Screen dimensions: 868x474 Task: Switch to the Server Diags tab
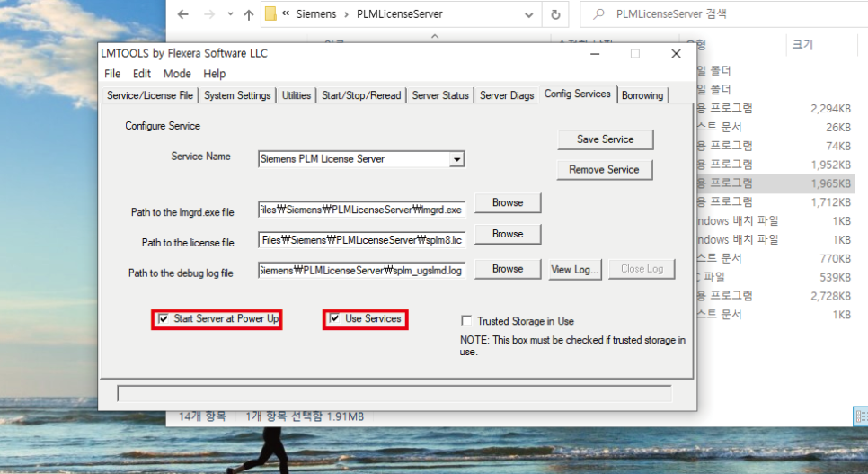507,95
